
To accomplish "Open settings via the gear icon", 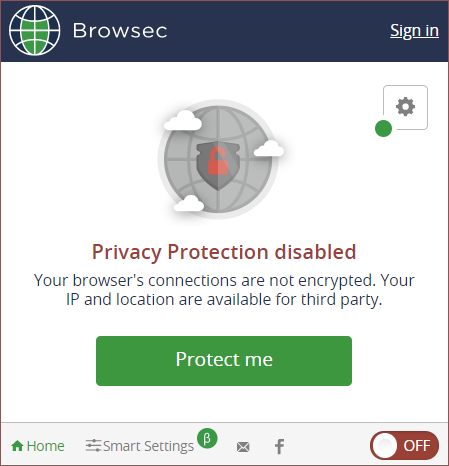I will 405,107.
